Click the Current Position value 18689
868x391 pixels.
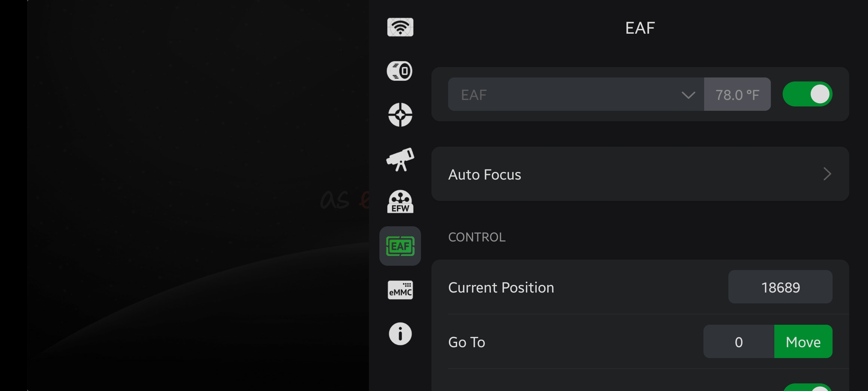coord(780,287)
